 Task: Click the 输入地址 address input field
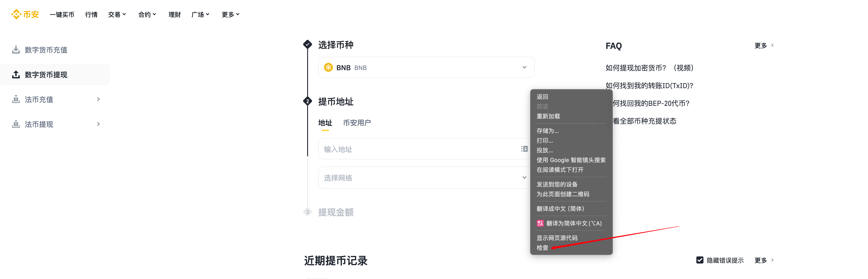tap(418, 149)
